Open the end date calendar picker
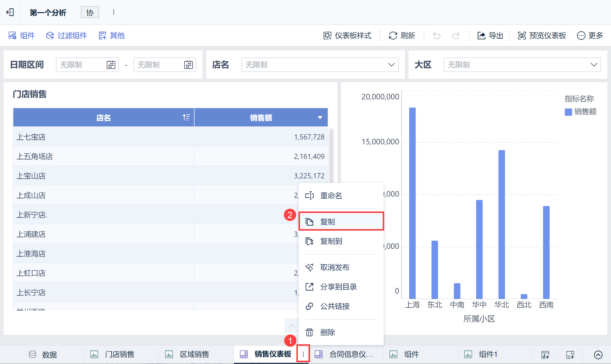The width and height of the screenshot is (611, 364). pyautogui.click(x=188, y=65)
